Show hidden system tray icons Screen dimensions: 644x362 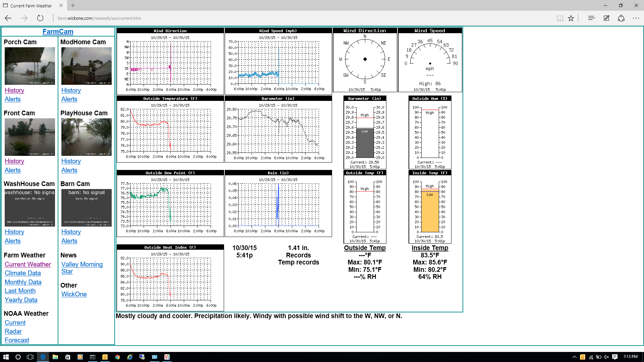click(x=575, y=357)
